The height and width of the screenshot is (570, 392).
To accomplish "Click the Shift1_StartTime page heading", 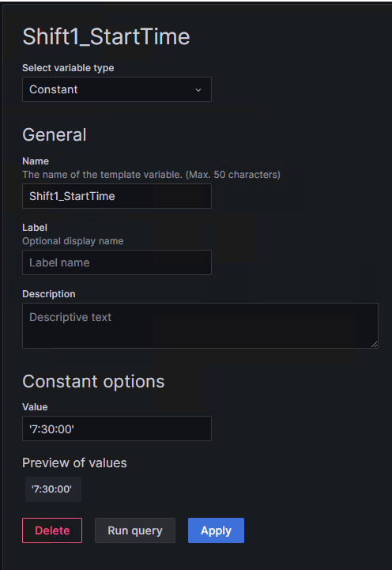I will click(x=106, y=37).
